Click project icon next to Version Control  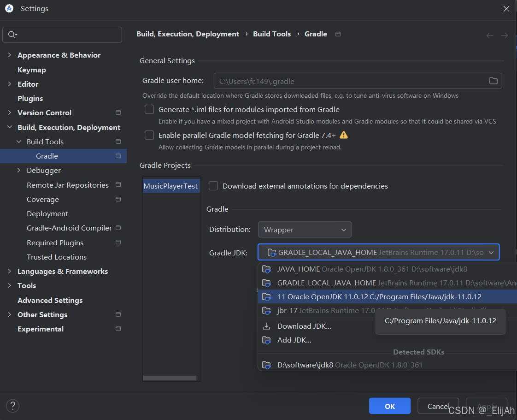coord(118,112)
